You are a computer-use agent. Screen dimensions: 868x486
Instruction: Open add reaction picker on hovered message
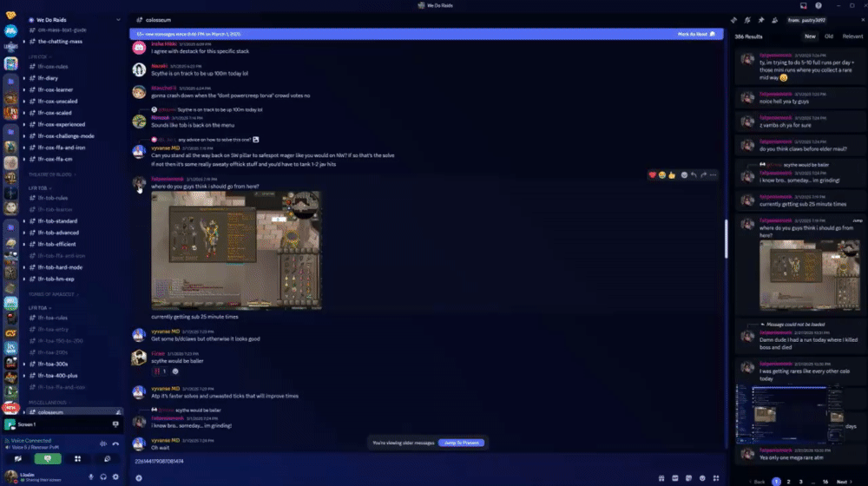684,175
